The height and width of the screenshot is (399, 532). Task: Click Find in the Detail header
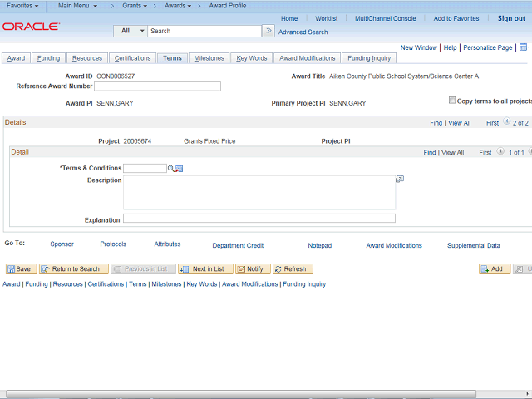click(430, 153)
